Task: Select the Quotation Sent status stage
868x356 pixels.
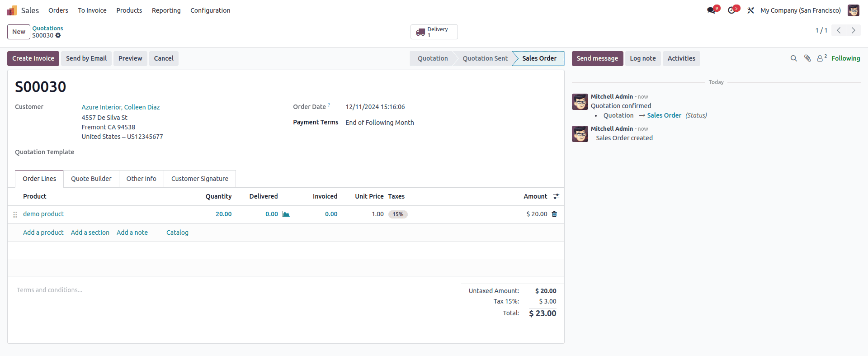Action: point(485,58)
